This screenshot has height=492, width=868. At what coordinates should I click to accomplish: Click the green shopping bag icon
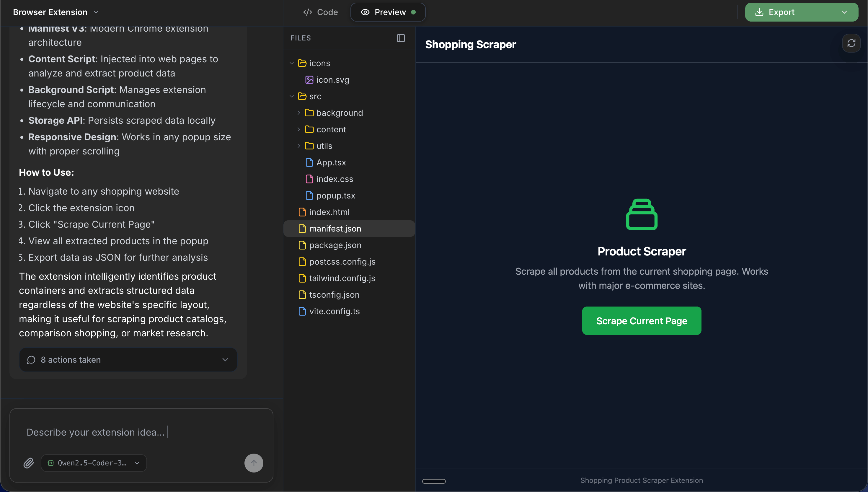tap(641, 214)
